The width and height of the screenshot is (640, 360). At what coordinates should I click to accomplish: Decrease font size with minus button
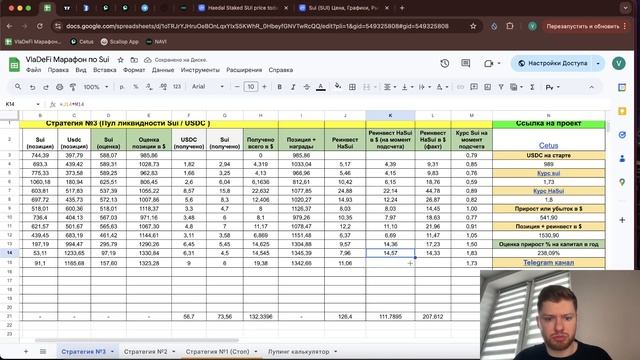[x=237, y=87]
